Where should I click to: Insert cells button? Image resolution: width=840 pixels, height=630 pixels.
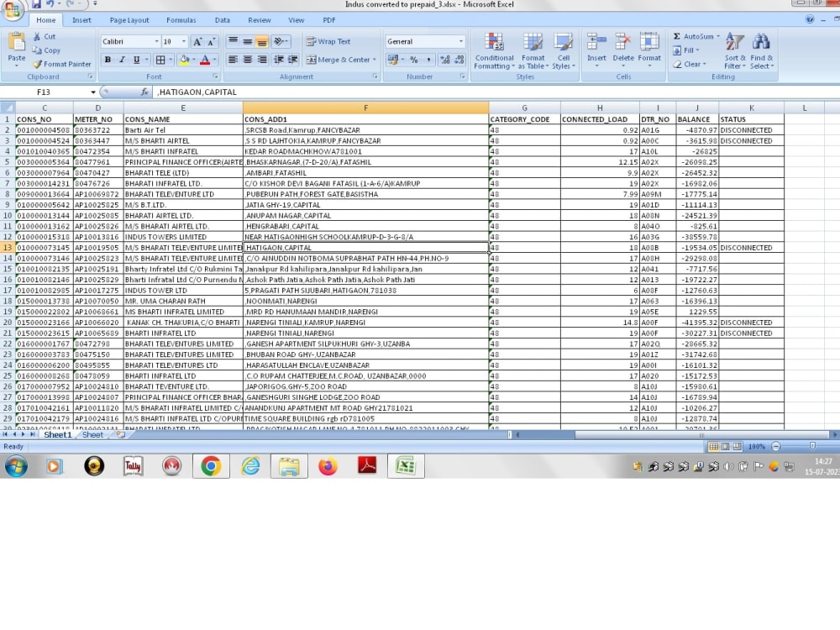pyautogui.click(x=596, y=51)
